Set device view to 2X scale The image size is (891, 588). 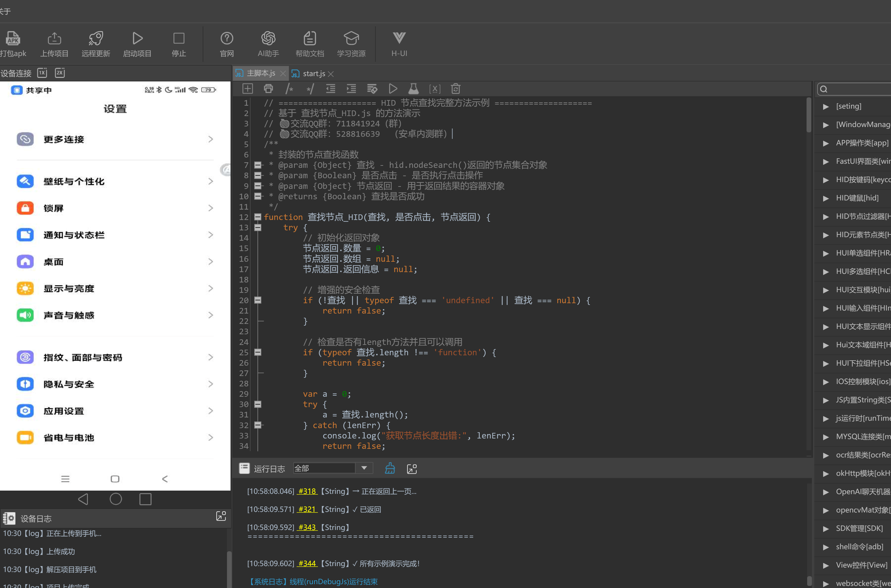[60, 73]
